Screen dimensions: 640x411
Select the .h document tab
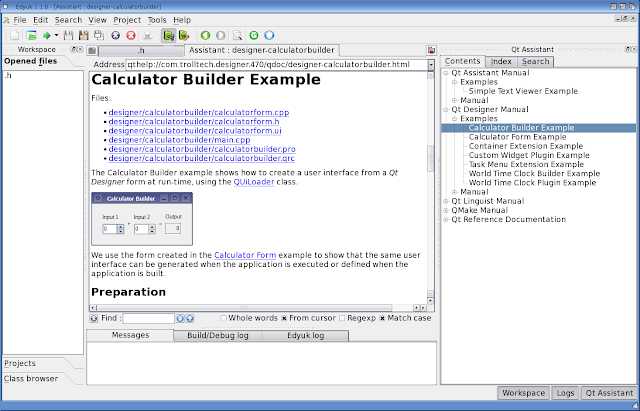pos(141,51)
